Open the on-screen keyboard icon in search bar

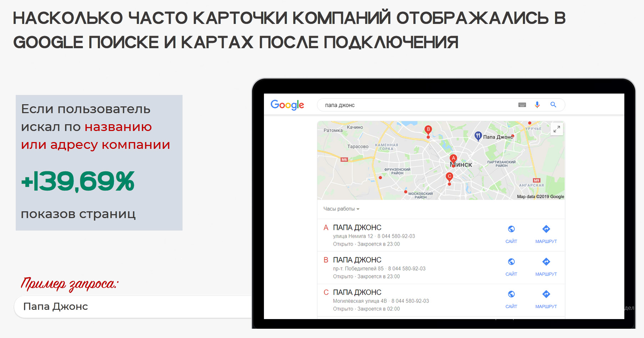(522, 105)
